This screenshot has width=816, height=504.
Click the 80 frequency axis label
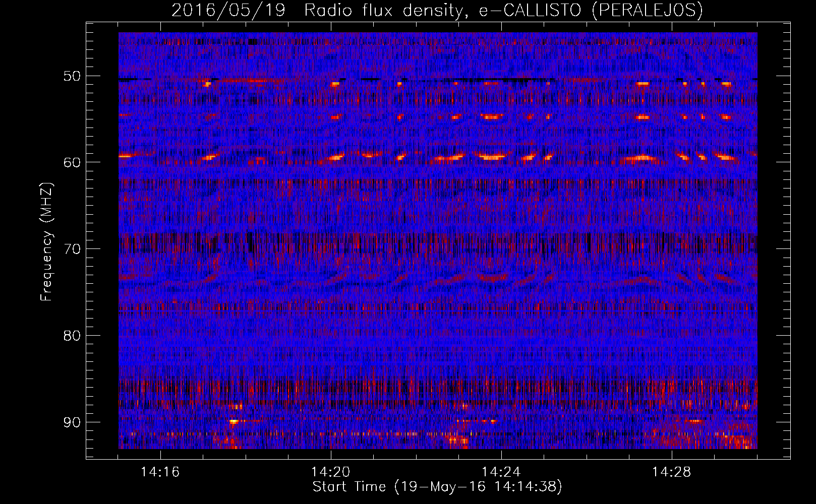point(72,335)
